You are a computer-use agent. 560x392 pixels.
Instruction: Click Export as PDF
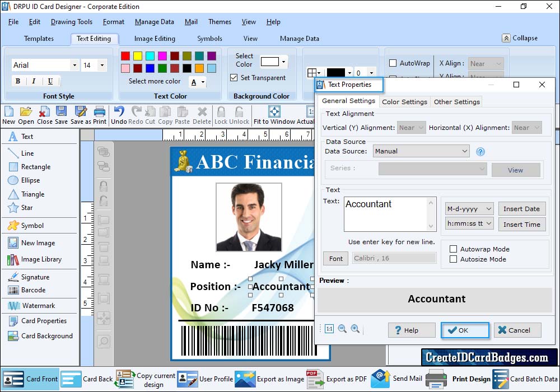click(337, 379)
